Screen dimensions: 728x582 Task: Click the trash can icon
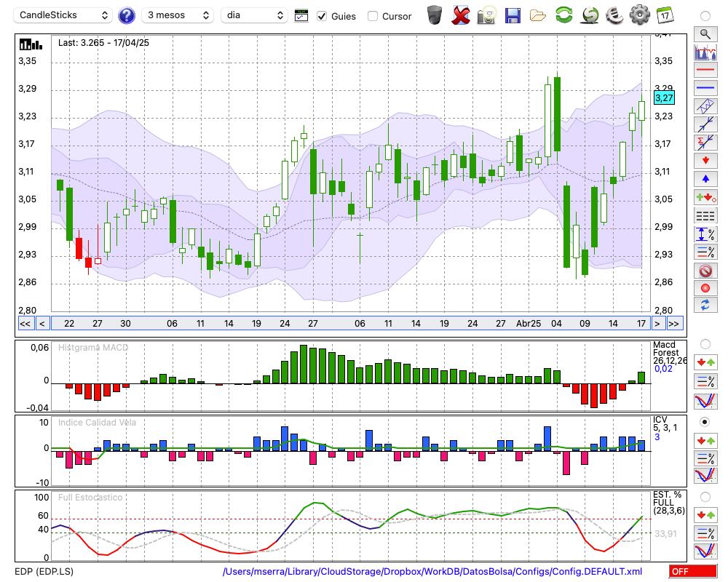click(x=435, y=15)
